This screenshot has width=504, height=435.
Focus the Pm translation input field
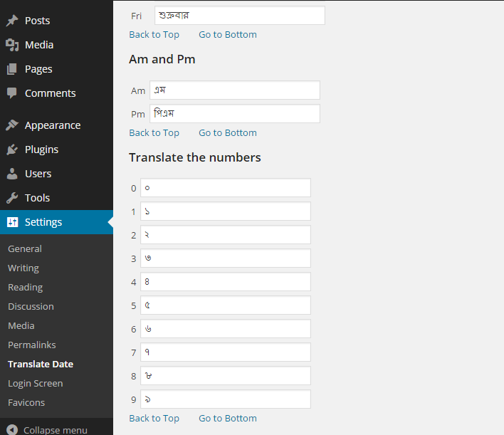pos(234,114)
